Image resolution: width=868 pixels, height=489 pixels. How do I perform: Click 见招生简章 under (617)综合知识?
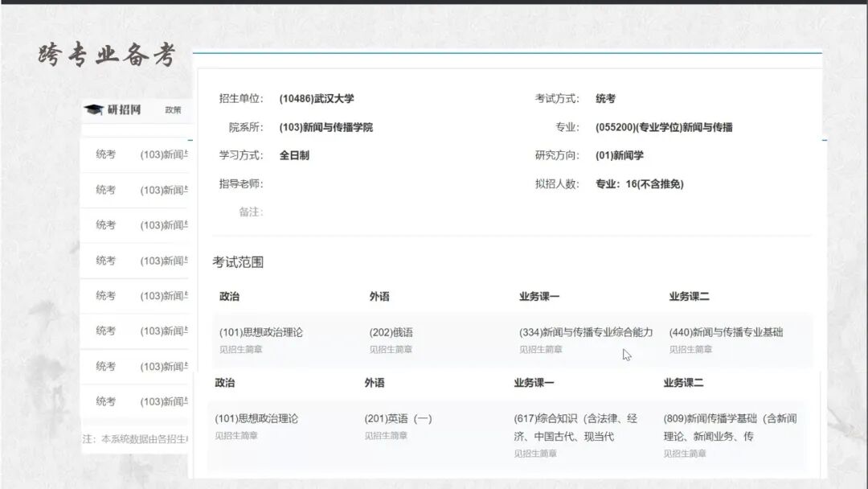click(x=535, y=454)
